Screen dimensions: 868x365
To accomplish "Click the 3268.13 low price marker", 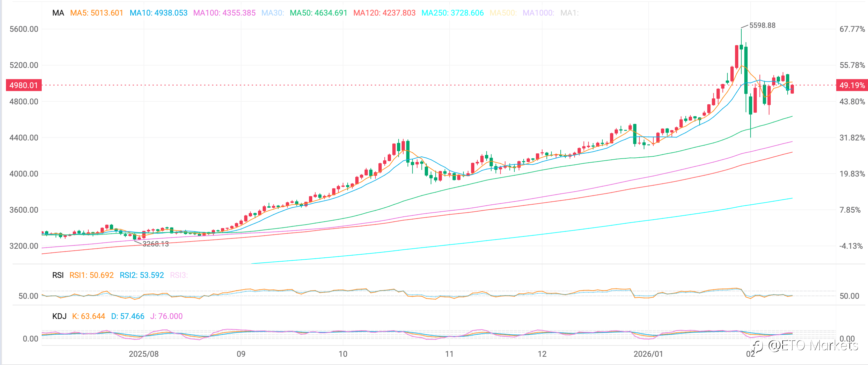I will [x=155, y=244].
